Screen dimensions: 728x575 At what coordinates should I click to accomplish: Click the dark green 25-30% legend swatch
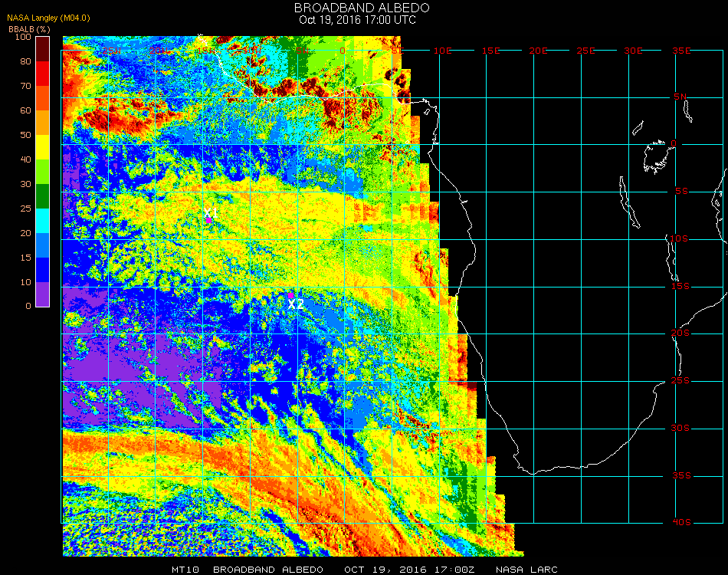(43, 196)
